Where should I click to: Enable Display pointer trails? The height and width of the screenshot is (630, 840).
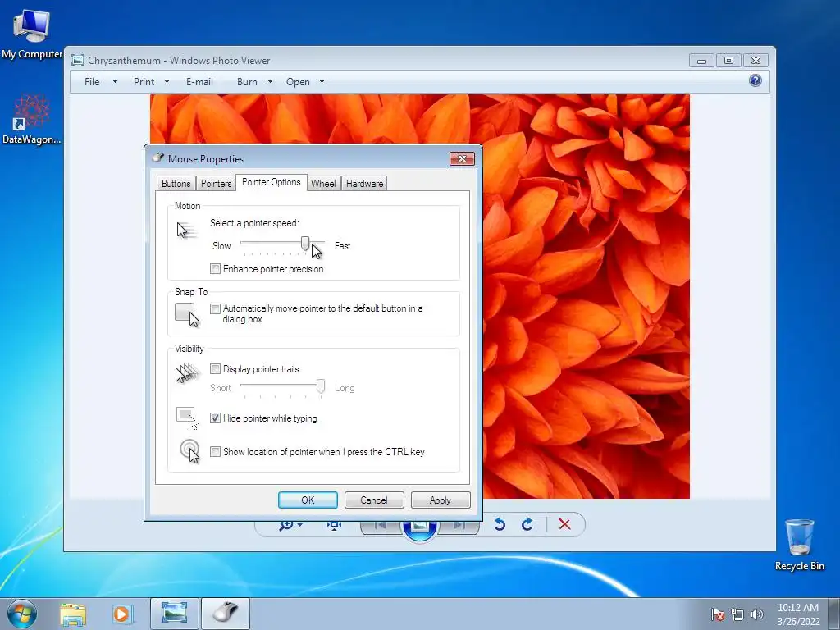click(216, 368)
